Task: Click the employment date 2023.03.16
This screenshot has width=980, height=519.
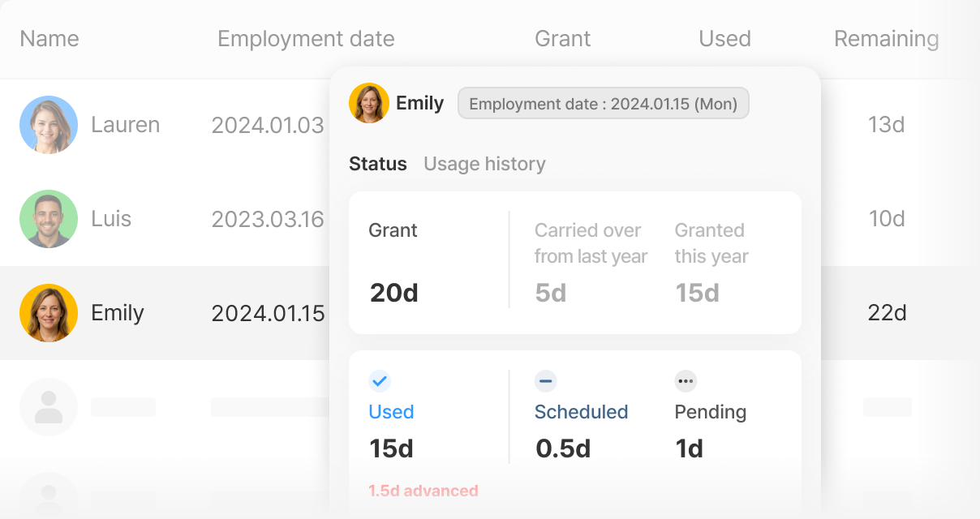Action: click(x=268, y=219)
